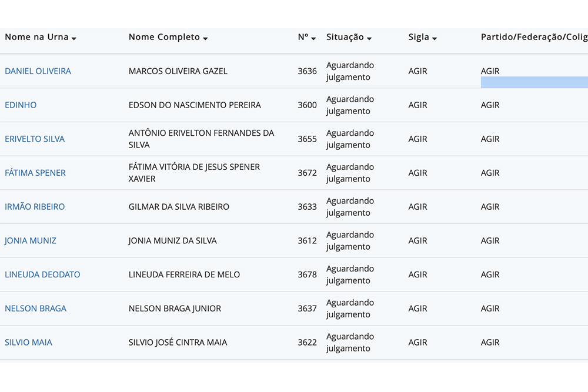Select full name ANTÔNIO ERIVELTON FERNANDES DA SILVA
588x392 pixels.
pos(201,139)
